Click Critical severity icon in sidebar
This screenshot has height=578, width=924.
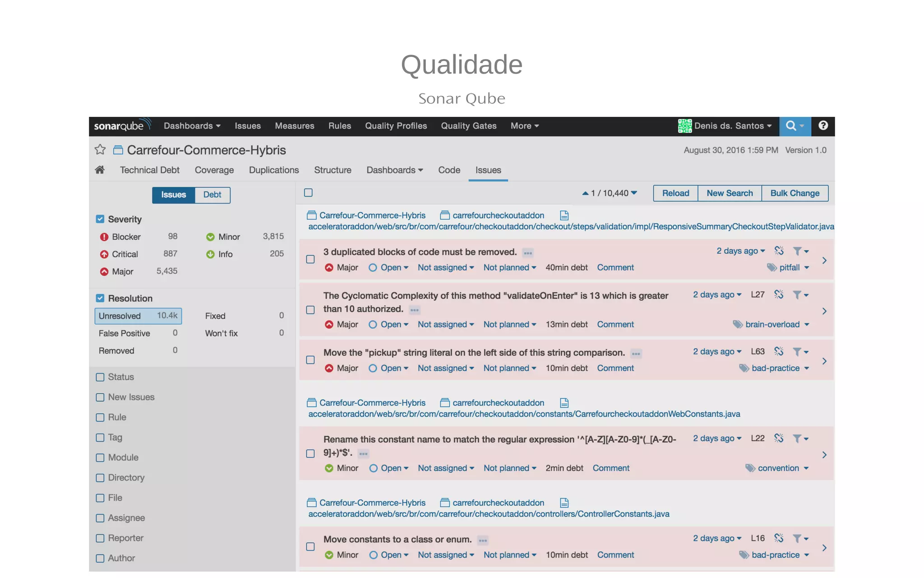click(104, 254)
